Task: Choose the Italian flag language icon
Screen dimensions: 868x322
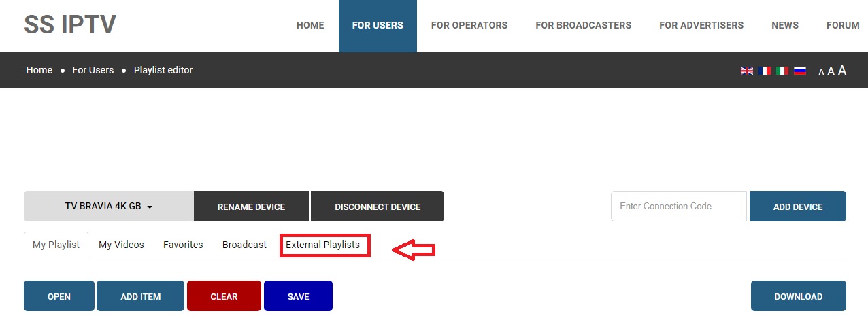Action: pyautogui.click(x=782, y=71)
